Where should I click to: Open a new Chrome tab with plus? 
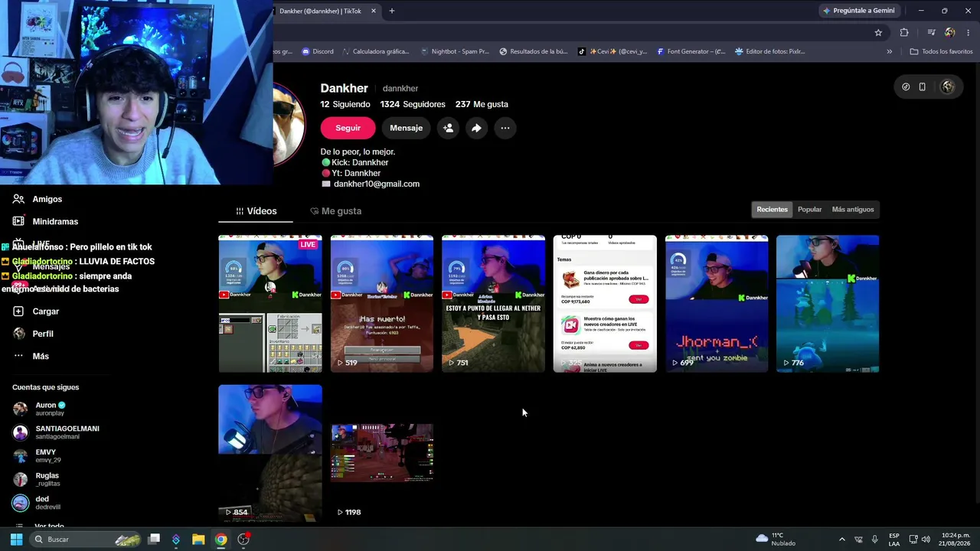392,11
